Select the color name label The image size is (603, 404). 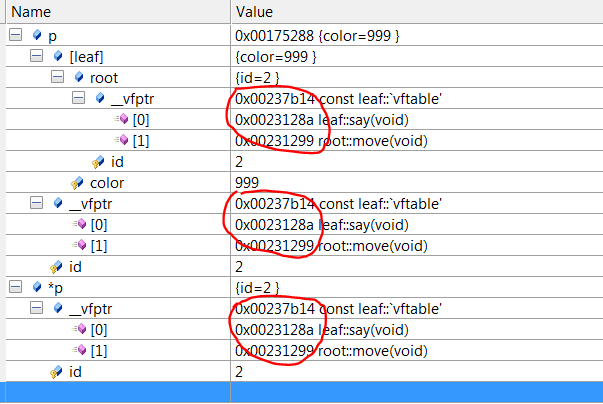(x=107, y=183)
